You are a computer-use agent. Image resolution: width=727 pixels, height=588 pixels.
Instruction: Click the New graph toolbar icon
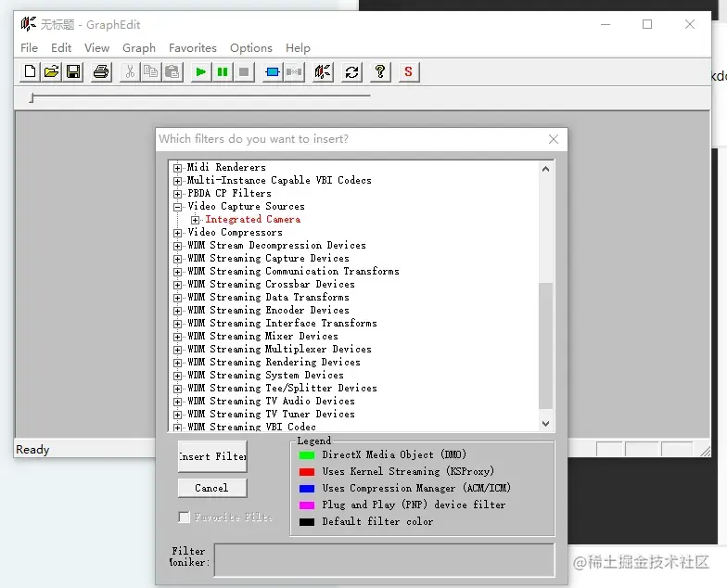pyautogui.click(x=30, y=72)
